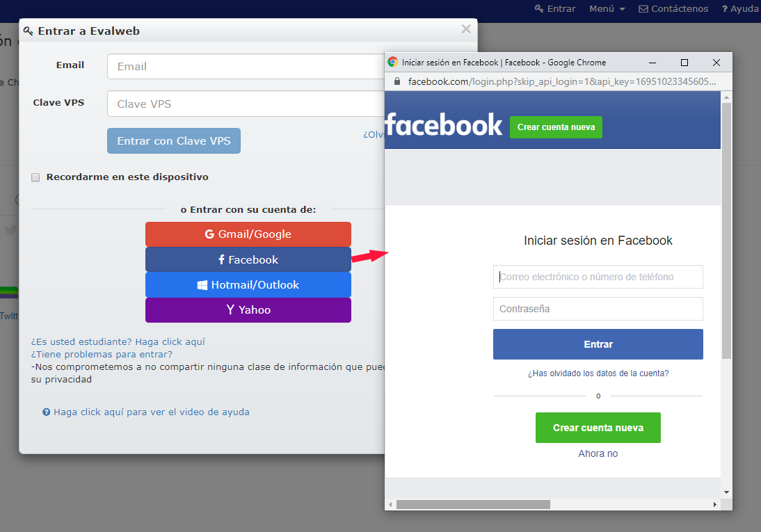Click Facebook f icon on Facebook button
The height and width of the screenshot is (532, 761).
(221, 259)
